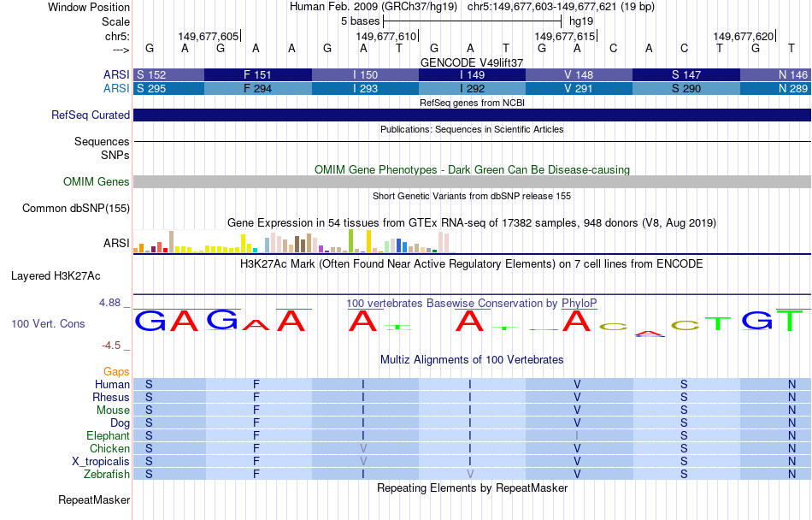This screenshot has width=812, height=520.
Task: Click the RefSeq Curated dark blue bar
Action: (472, 115)
